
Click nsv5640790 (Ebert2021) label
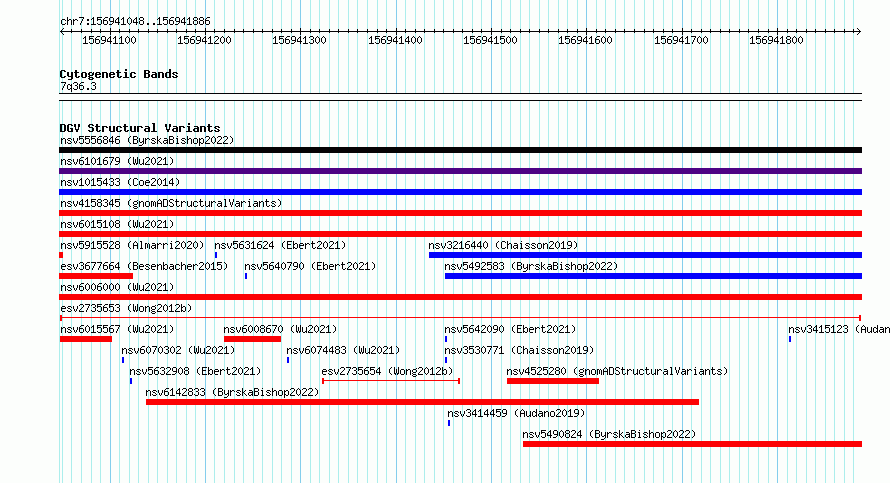[x=310, y=266]
